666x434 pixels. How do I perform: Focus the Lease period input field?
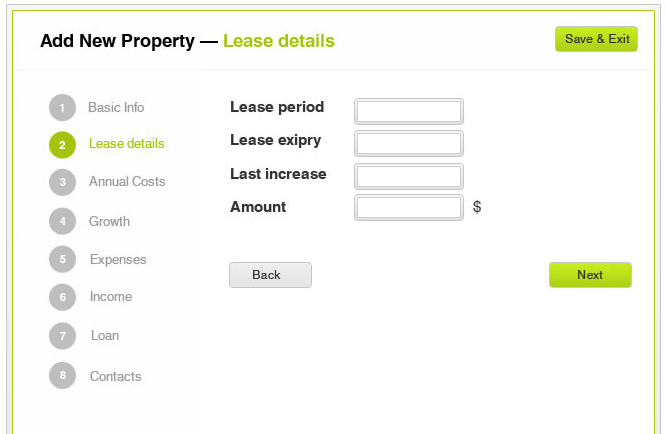tap(409, 110)
